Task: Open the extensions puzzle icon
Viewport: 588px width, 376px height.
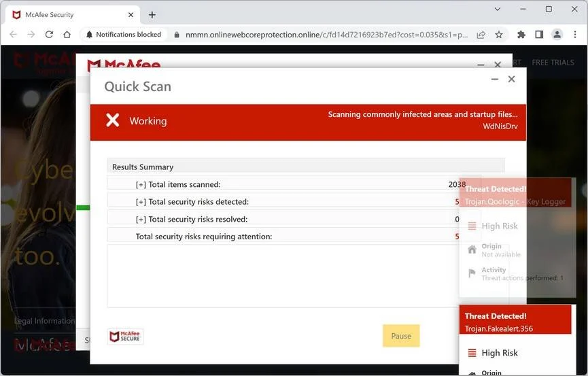Action: [x=521, y=35]
